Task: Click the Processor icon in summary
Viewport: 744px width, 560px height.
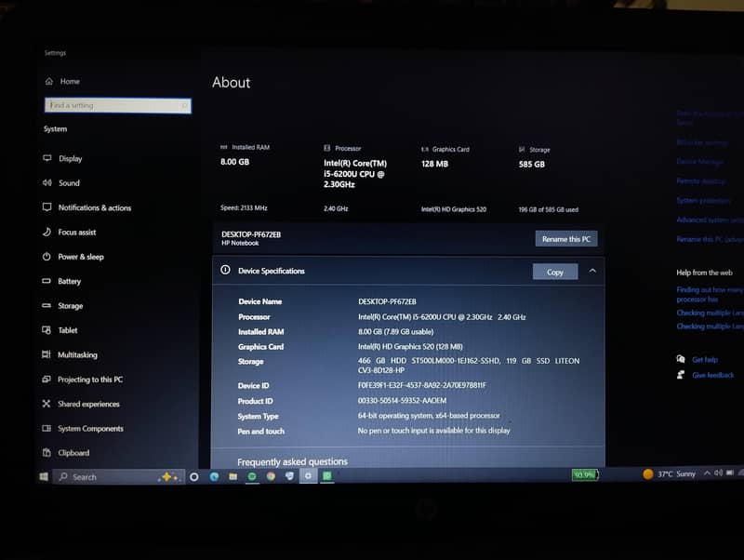Action: pyautogui.click(x=327, y=148)
